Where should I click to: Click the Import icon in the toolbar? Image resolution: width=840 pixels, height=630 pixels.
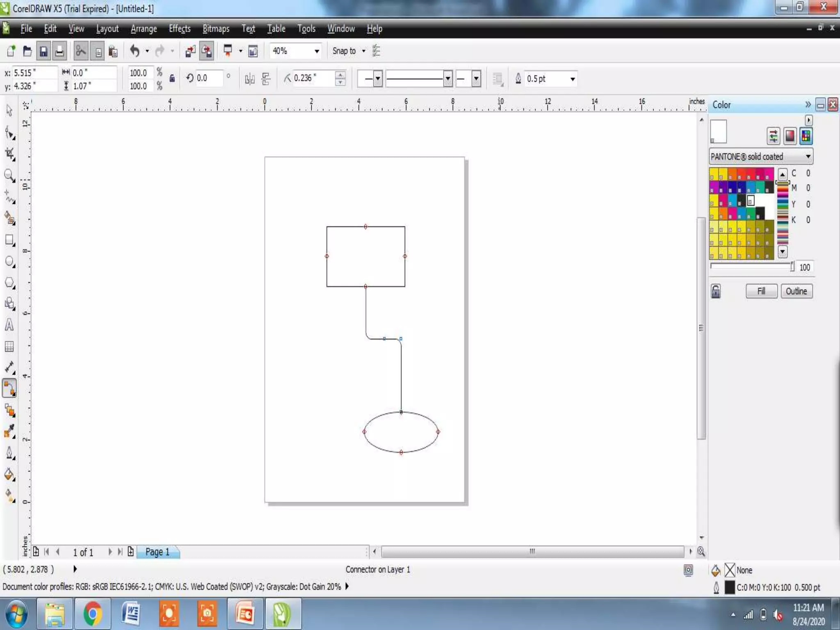pyautogui.click(x=190, y=51)
